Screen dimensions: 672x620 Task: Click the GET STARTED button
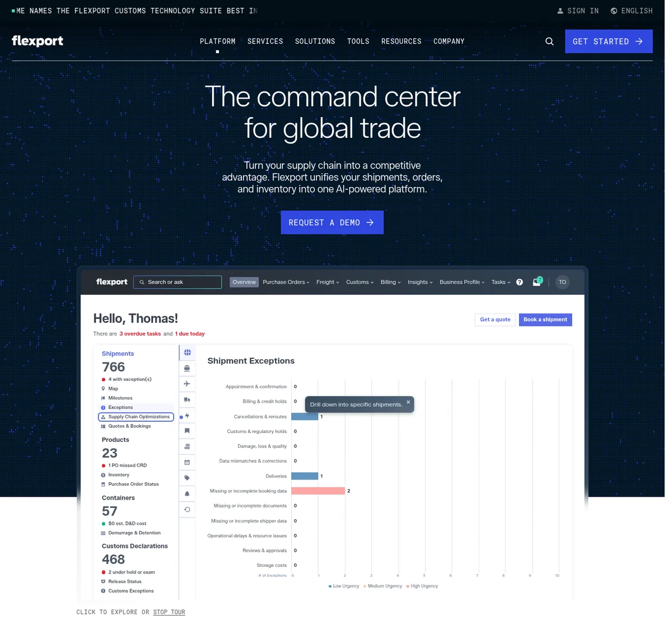609,41
